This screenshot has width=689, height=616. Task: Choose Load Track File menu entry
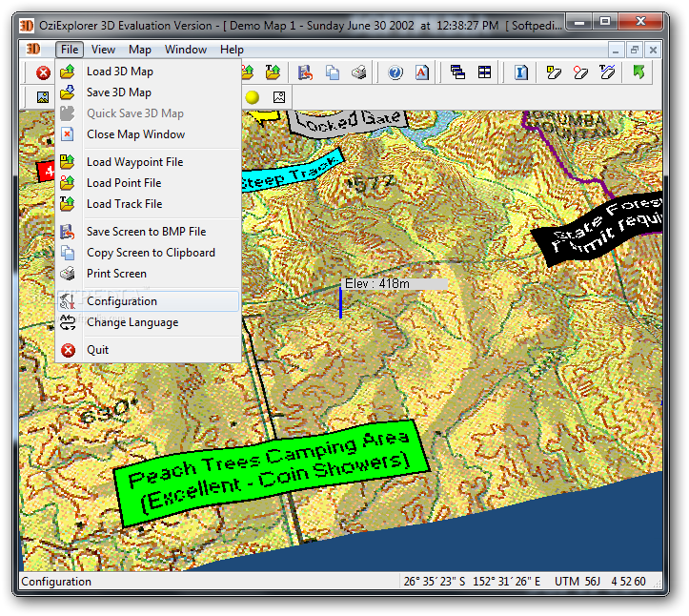point(149,204)
